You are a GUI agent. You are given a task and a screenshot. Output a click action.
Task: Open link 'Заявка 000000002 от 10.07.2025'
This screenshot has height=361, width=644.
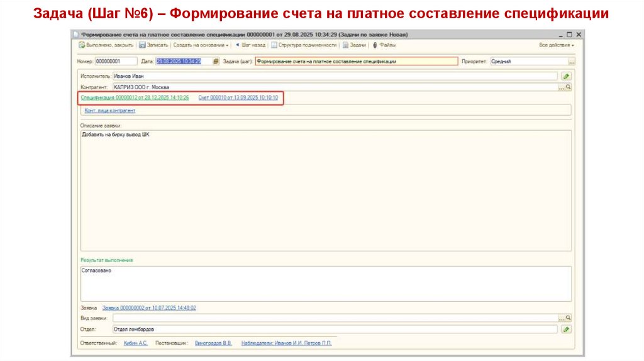(x=149, y=308)
